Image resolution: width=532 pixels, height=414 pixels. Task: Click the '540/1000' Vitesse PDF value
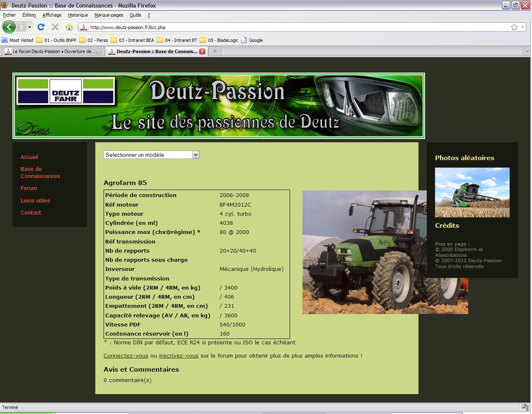(x=232, y=324)
